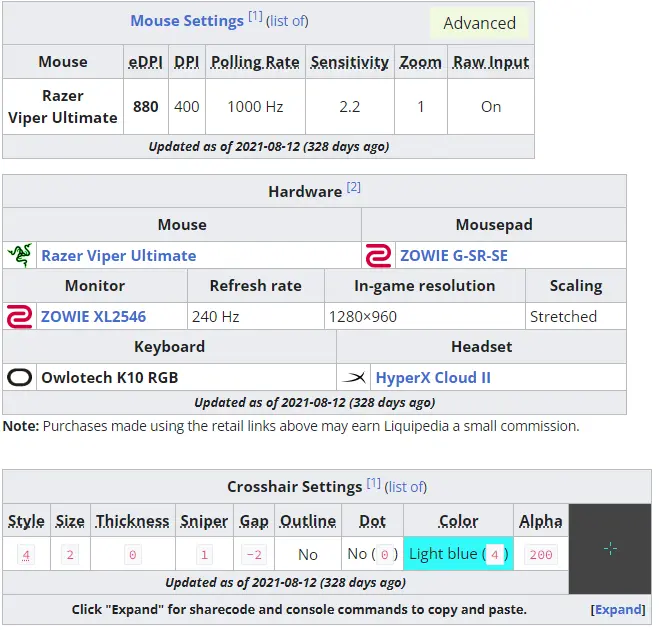This screenshot has height=630, width=659.
Task: Click the crosshair Sniper header
Action: [x=204, y=521]
